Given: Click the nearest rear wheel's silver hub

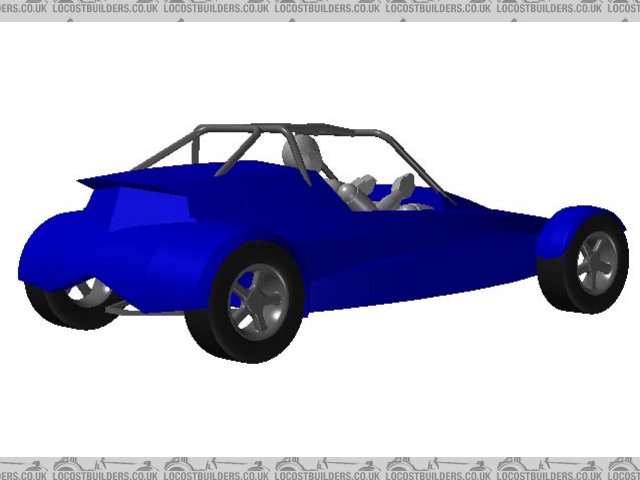Looking at the screenshot, I should pos(258,302).
